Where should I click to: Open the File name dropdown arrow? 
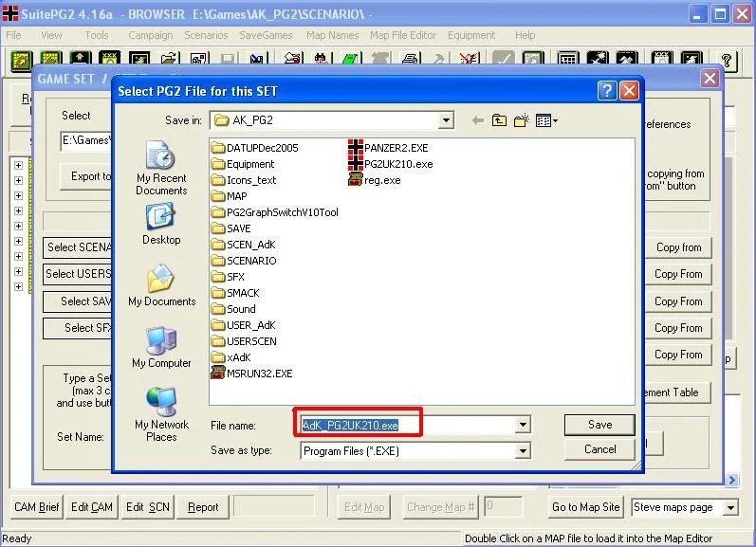523,425
